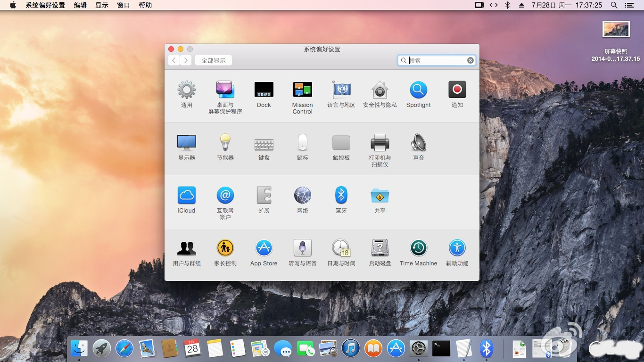Open Calendar in the Dock
This screenshot has width=644, height=362.
[x=192, y=349]
